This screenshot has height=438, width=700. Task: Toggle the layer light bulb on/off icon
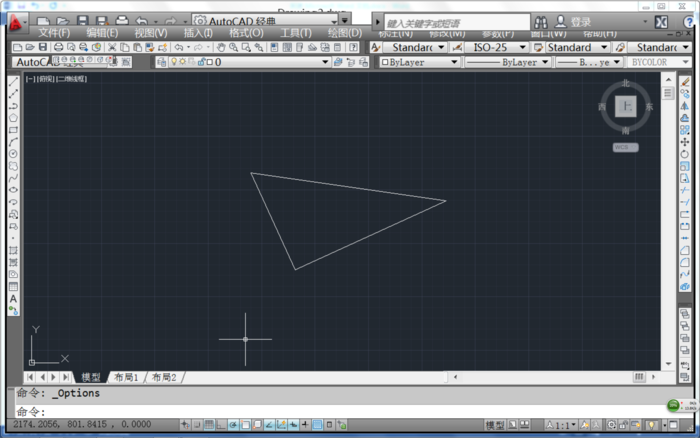coord(172,62)
